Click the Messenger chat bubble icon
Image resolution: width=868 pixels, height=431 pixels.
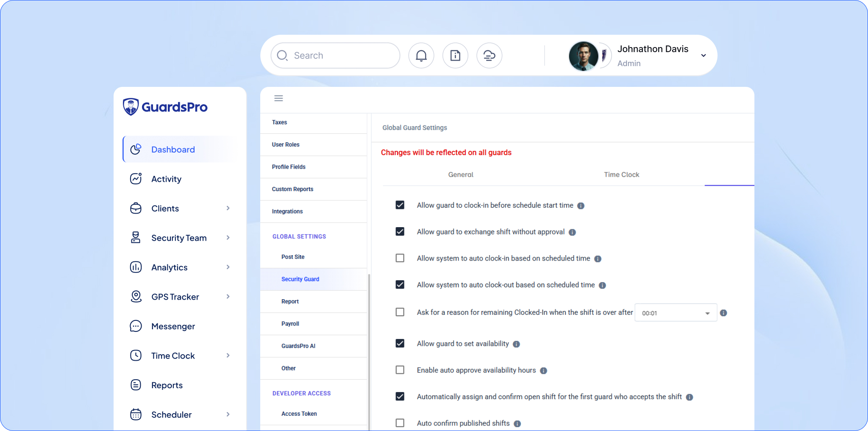[136, 326]
